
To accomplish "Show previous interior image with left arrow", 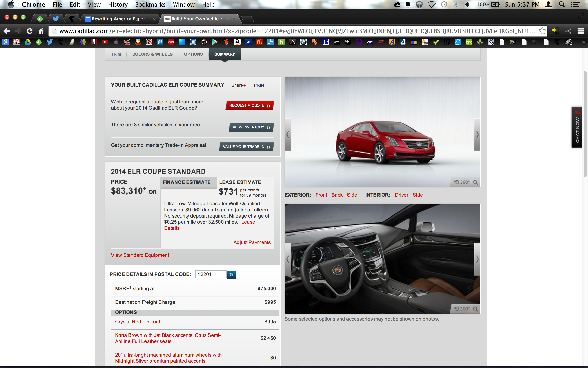I will pos(288,259).
